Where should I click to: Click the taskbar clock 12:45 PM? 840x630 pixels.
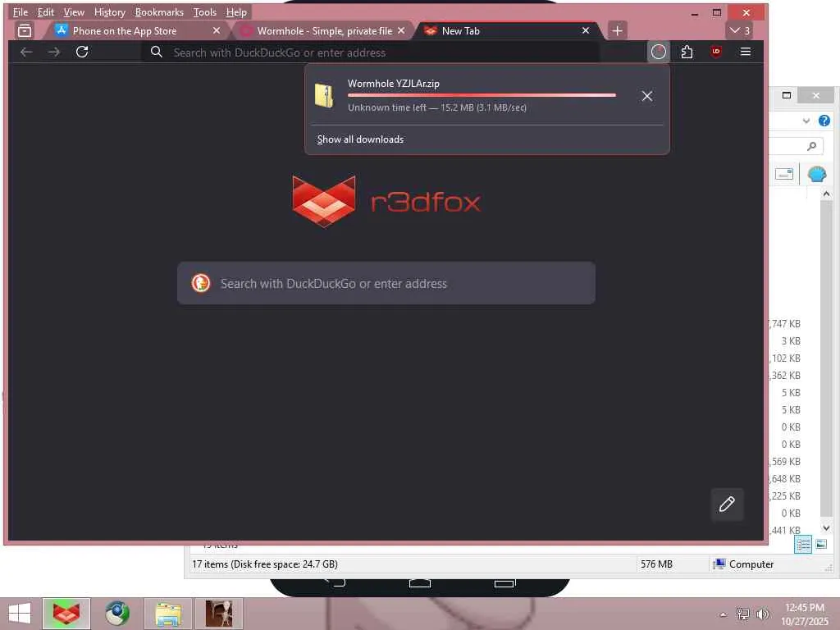pos(805,608)
